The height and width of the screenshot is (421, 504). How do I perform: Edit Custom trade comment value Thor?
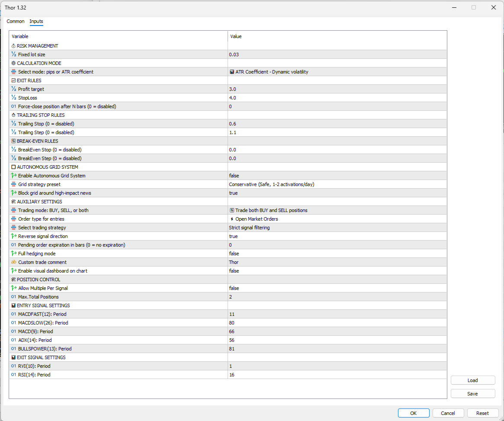(337, 262)
